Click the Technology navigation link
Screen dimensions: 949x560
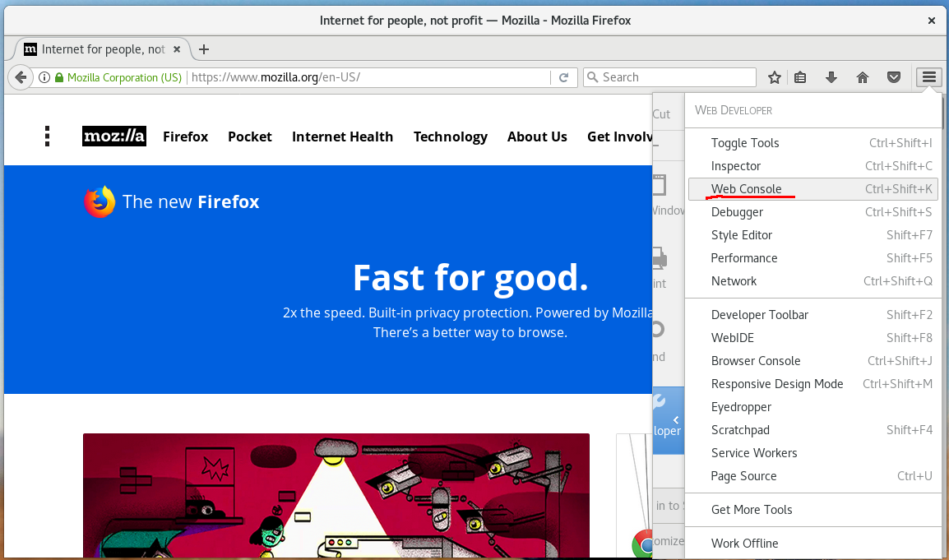click(x=450, y=137)
